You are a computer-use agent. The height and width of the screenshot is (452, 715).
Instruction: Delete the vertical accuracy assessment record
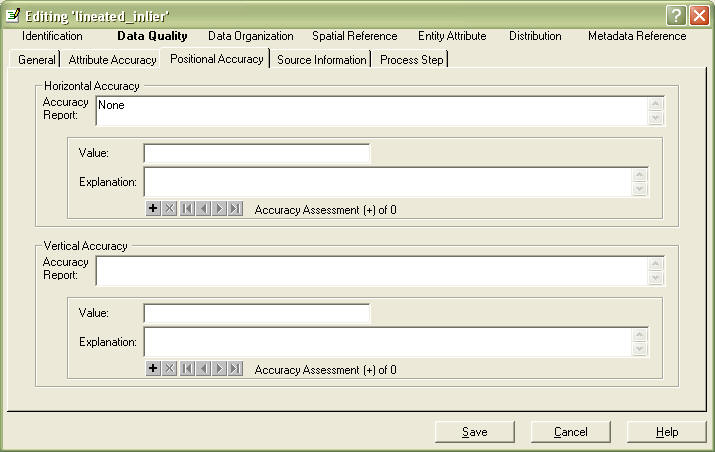[169, 369]
